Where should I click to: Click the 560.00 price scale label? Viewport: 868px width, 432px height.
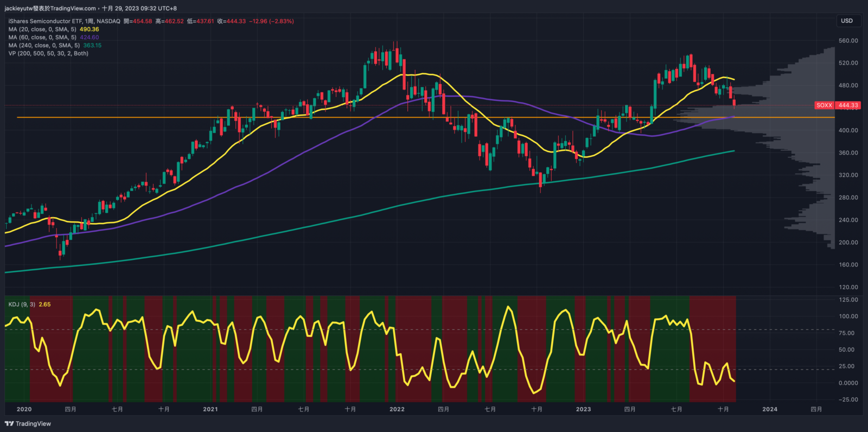pyautogui.click(x=848, y=41)
